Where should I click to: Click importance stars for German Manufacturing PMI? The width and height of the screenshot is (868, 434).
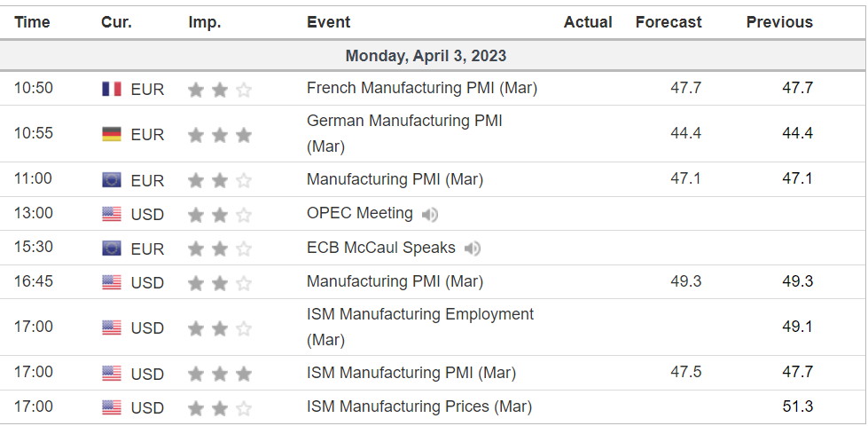[220, 135]
